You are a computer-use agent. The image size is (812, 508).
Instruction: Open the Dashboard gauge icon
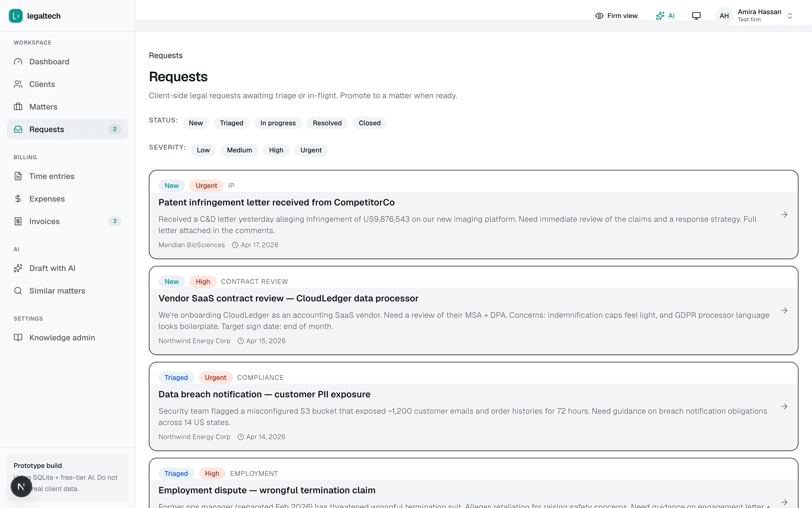18,62
